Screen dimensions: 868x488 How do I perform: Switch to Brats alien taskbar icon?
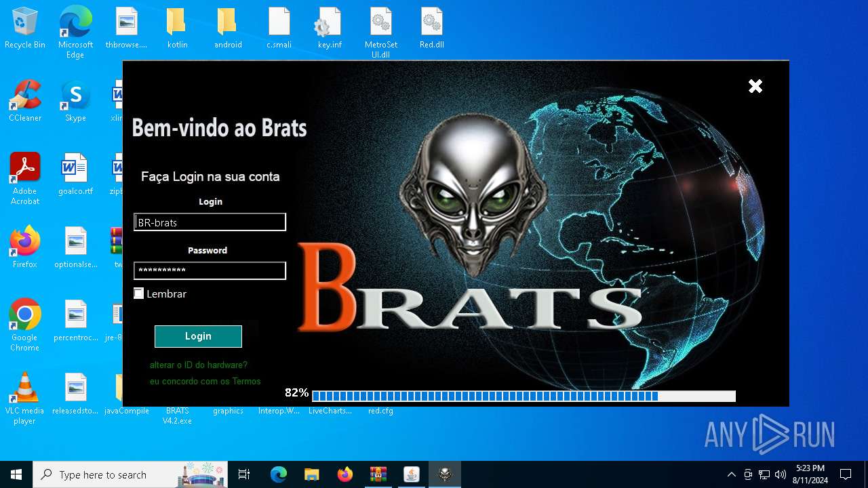pyautogui.click(x=445, y=474)
